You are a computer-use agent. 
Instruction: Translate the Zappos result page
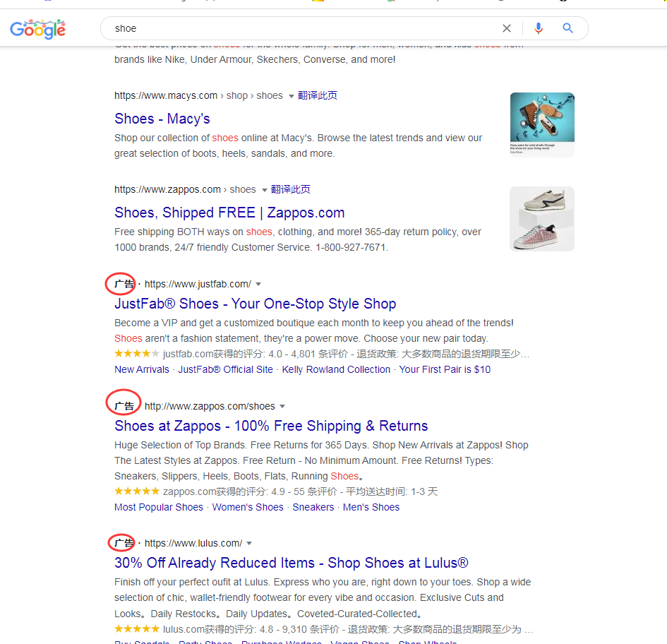(x=291, y=189)
